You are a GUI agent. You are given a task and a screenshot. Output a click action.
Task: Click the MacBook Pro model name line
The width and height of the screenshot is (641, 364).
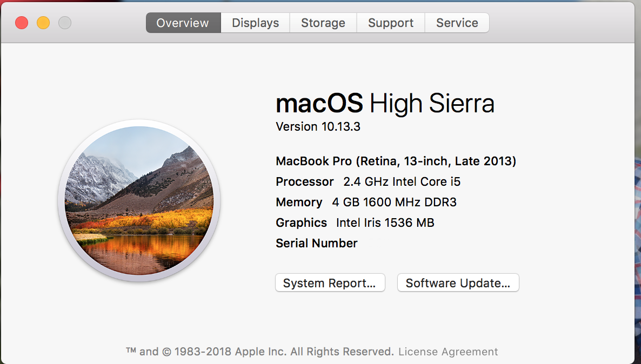click(396, 161)
